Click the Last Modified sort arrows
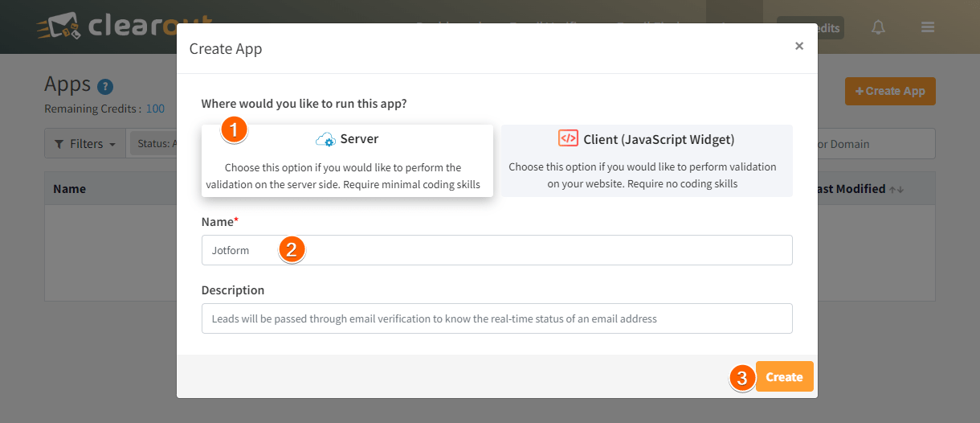The width and height of the screenshot is (980, 423). [x=896, y=190]
